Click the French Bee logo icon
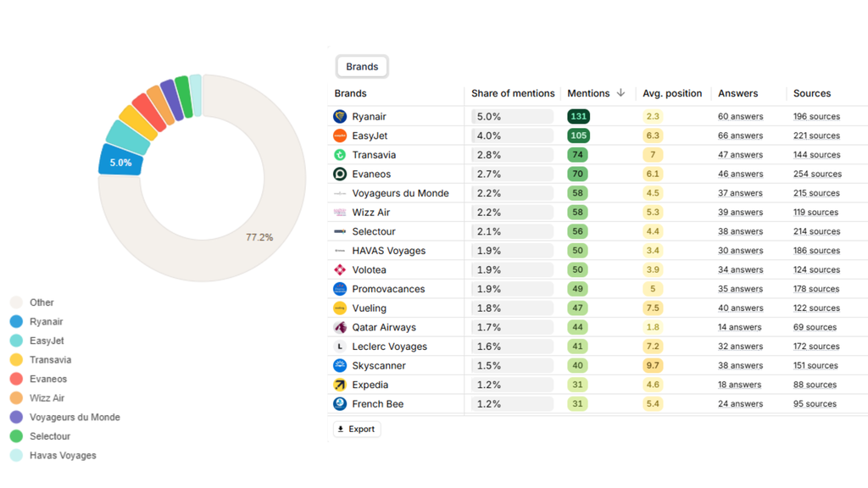Viewport: 868px width, 488px height. click(x=340, y=404)
